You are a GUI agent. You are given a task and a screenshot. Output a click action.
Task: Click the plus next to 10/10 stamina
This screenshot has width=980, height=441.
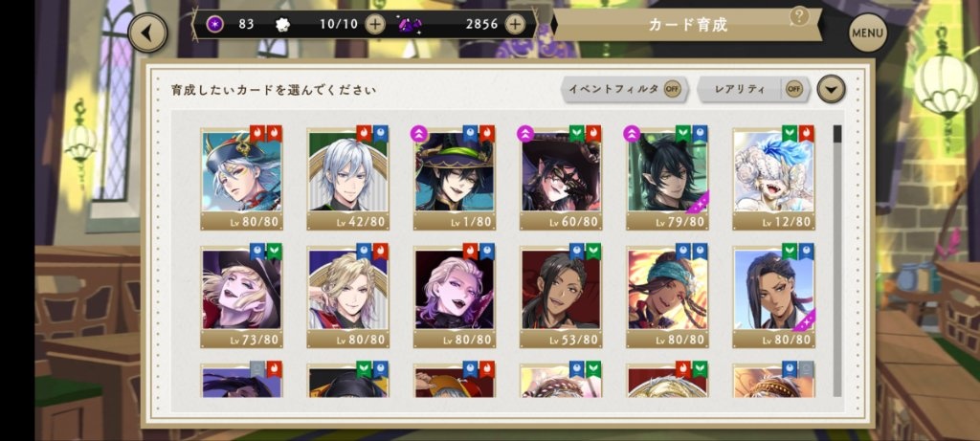tap(374, 24)
